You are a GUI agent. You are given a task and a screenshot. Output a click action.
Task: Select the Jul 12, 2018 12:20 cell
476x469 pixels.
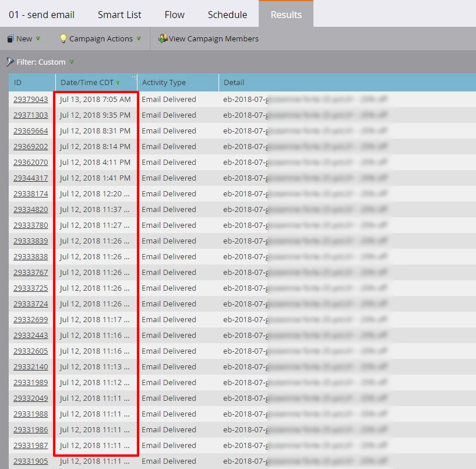95,194
